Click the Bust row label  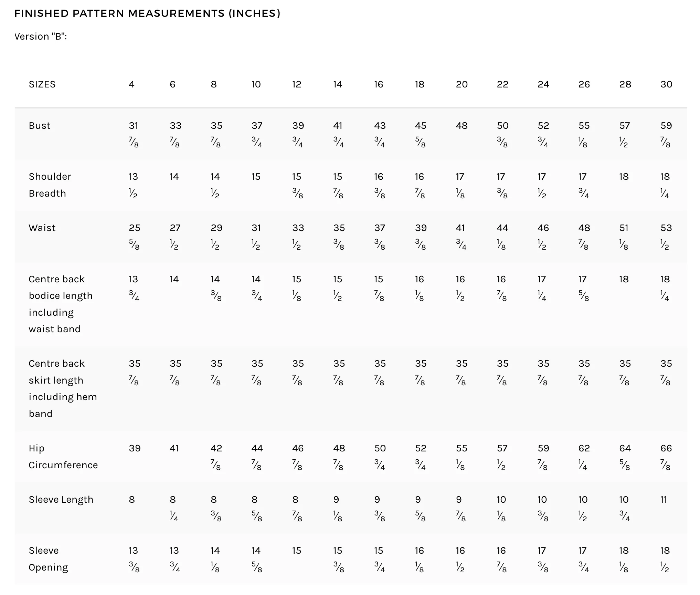tap(40, 126)
